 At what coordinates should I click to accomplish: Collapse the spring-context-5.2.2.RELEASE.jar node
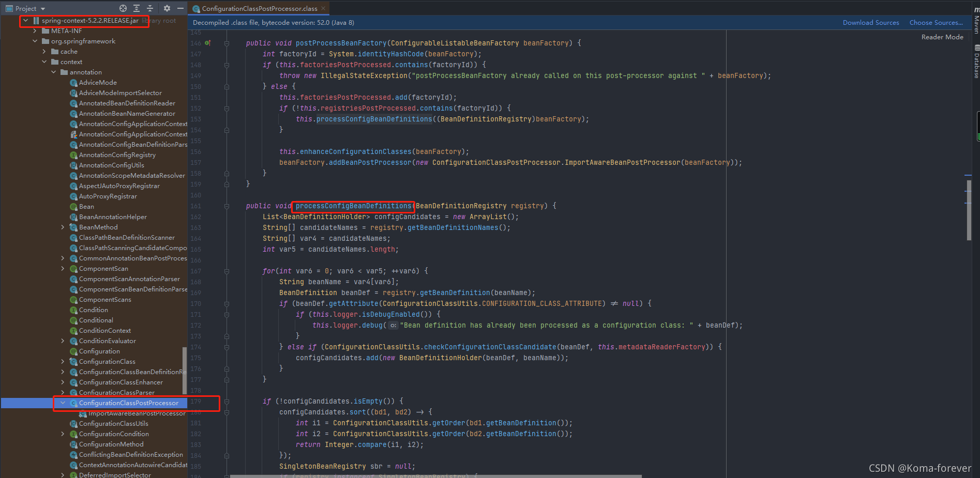[25, 21]
